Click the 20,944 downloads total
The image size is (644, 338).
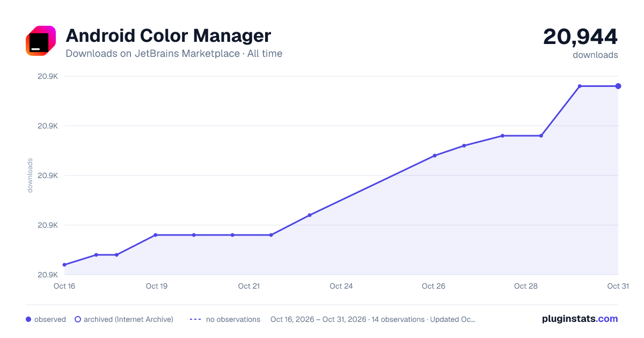tap(580, 37)
